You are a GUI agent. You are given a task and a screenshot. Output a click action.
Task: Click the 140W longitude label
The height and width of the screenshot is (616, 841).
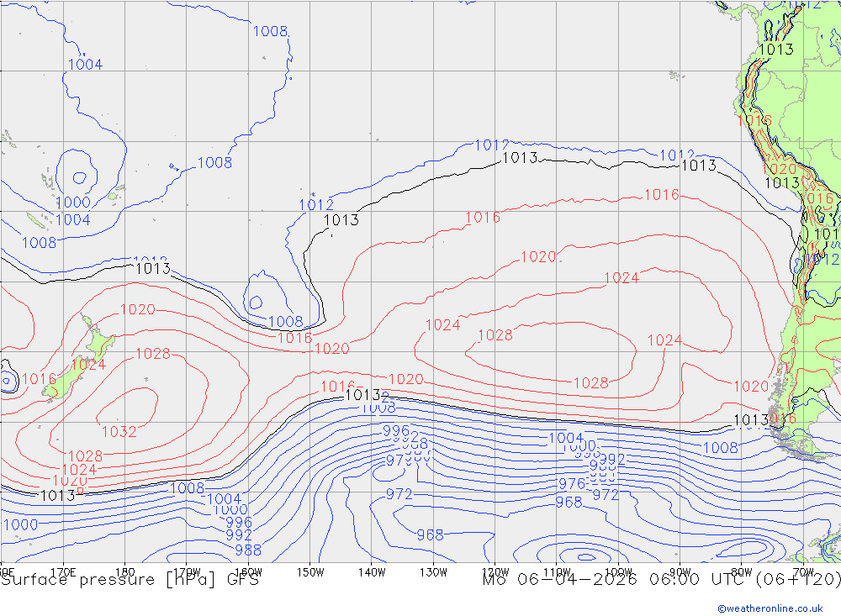[372, 572]
